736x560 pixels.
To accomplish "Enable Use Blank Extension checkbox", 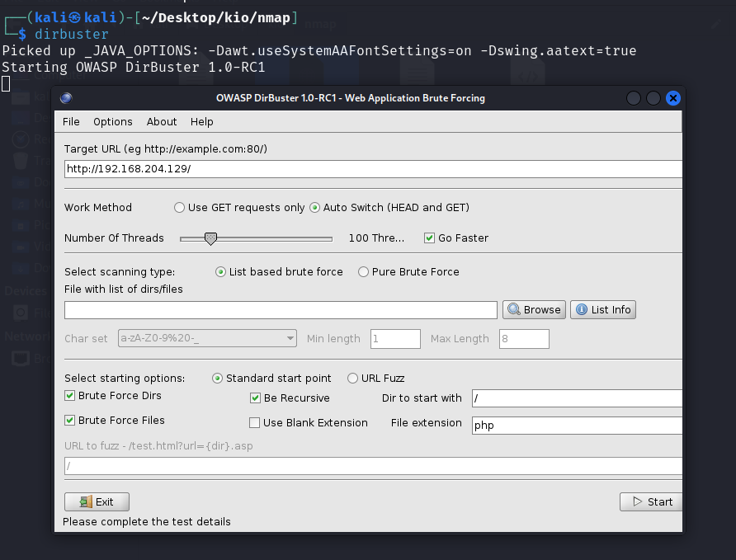I will (x=254, y=422).
